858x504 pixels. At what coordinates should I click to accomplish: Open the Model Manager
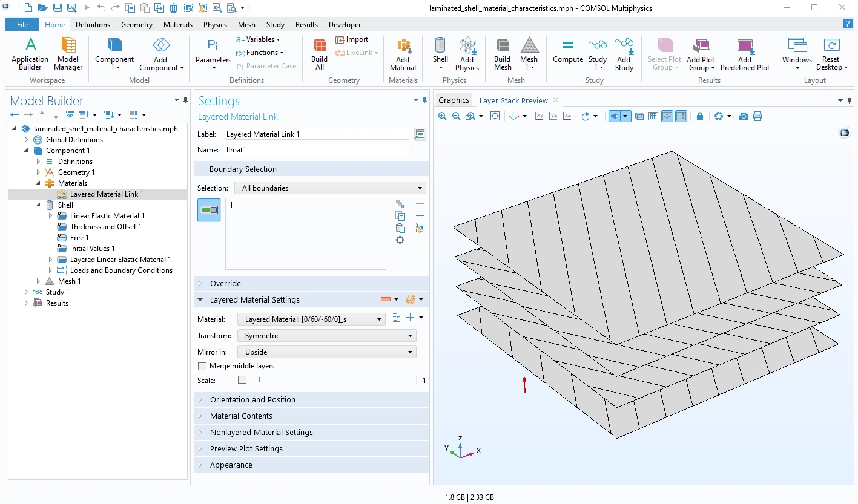click(68, 53)
